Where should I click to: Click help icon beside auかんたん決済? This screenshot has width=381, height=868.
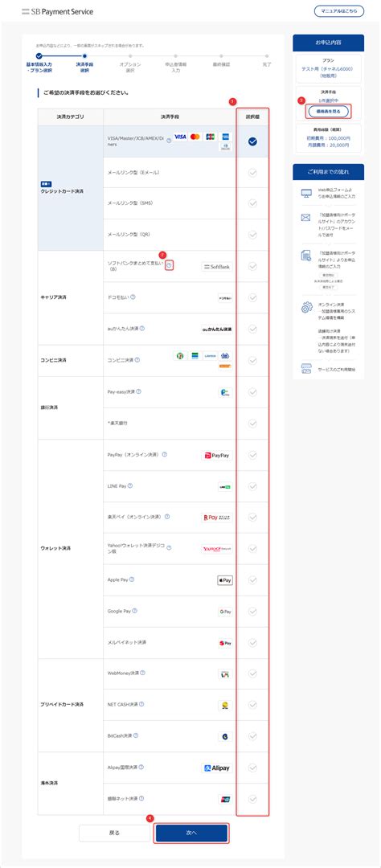[x=142, y=328]
